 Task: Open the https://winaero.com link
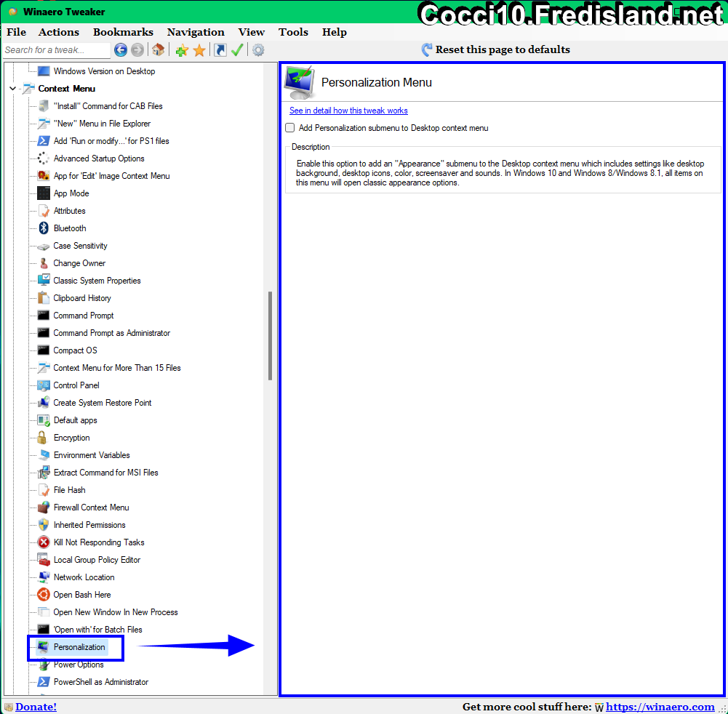tap(660, 707)
